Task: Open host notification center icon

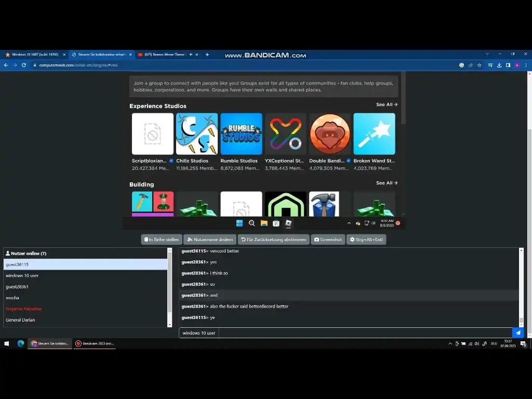Action: click(524, 344)
